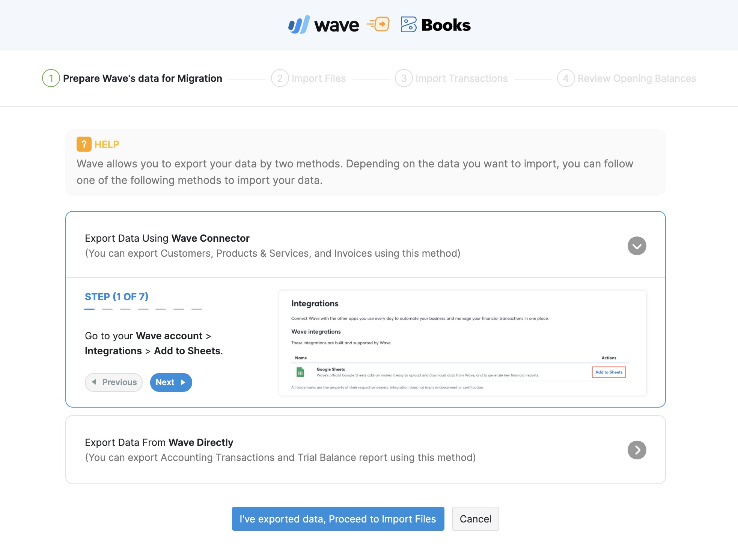Image resolution: width=738 pixels, height=560 pixels.
Task: Cancel the migration wizard
Action: coord(475,519)
